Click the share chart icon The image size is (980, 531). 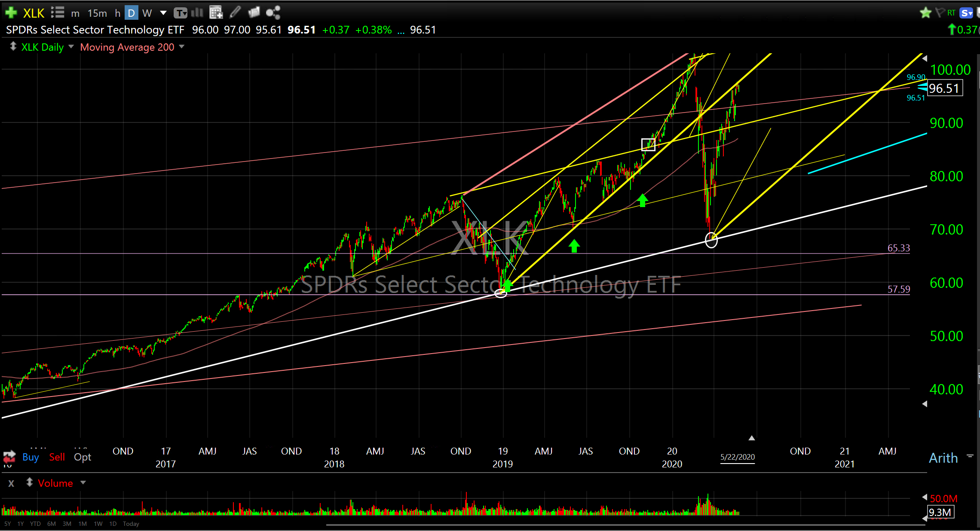tap(273, 13)
